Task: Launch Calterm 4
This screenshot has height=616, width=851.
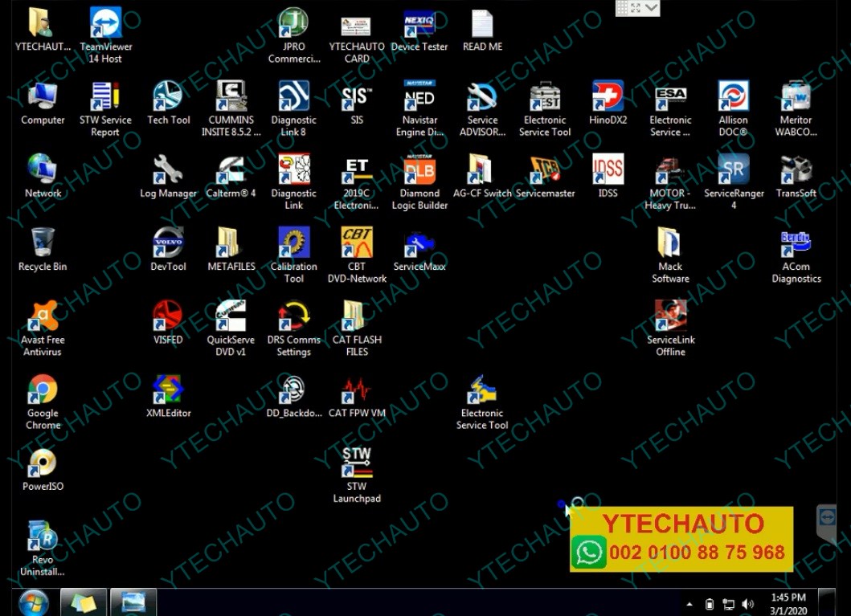Action: click(231, 177)
